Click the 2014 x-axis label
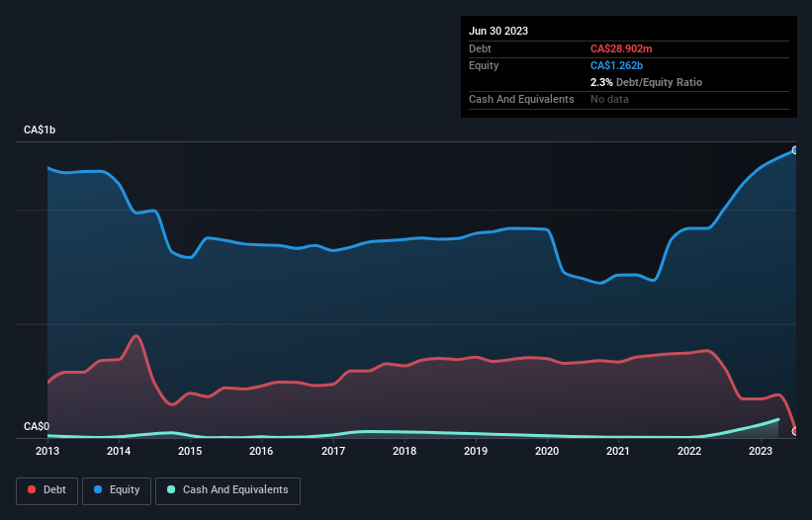This screenshot has width=812, height=520. pyautogui.click(x=119, y=451)
